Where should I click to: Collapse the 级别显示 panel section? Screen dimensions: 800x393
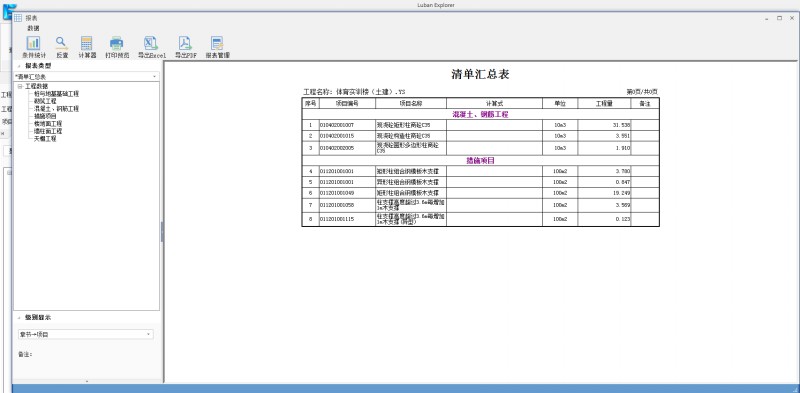tap(19, 317)
